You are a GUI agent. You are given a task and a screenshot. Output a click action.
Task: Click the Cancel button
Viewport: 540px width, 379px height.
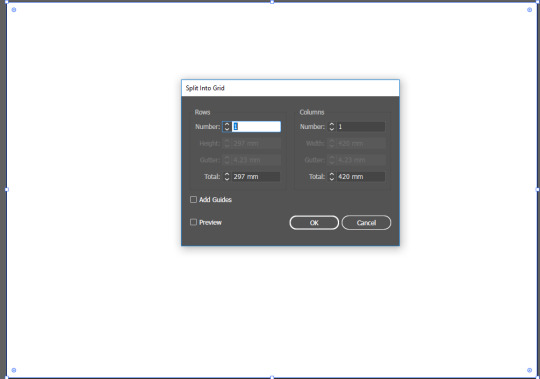tap(366, 223)
